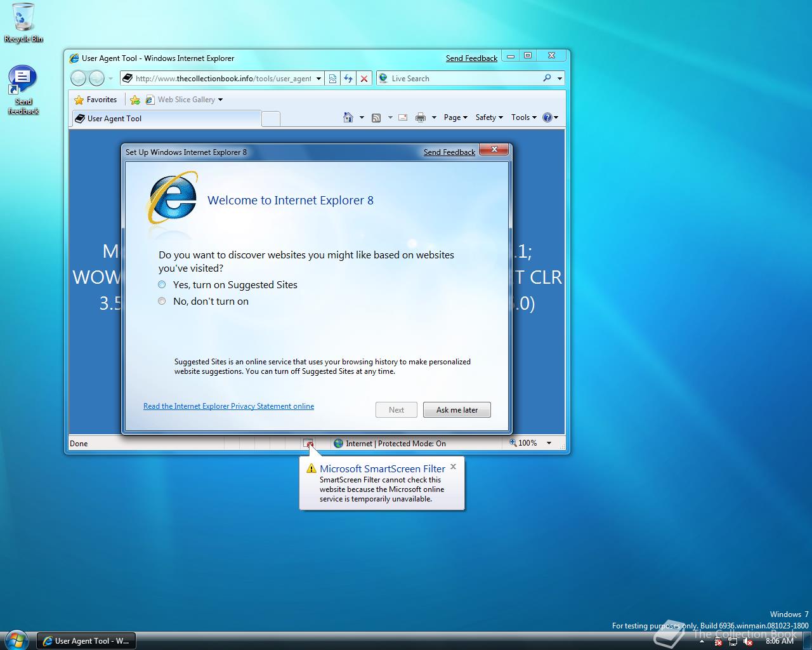The image size is (812, 650).
Task: Click the Back navigation button
Action: (78, 78)
